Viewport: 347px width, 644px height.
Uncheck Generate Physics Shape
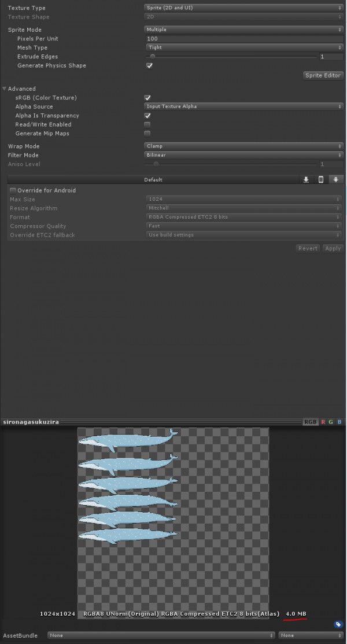(149, 66)
